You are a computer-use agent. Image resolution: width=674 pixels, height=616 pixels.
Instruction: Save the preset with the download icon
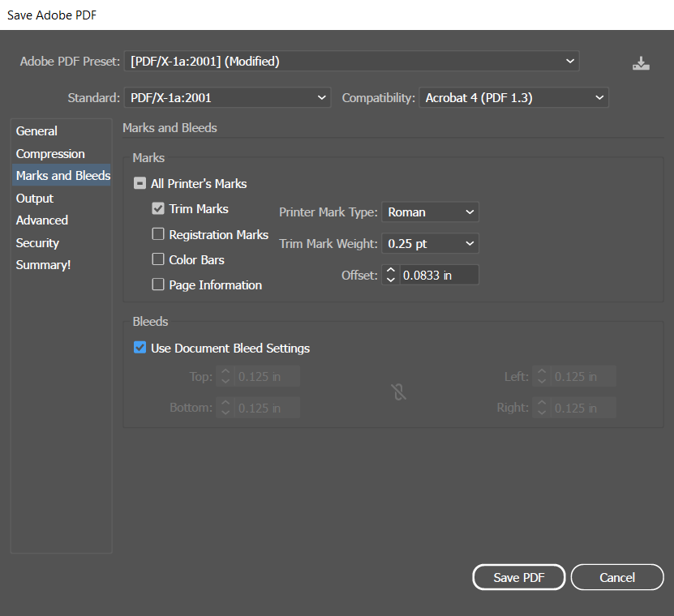(641, 63)
